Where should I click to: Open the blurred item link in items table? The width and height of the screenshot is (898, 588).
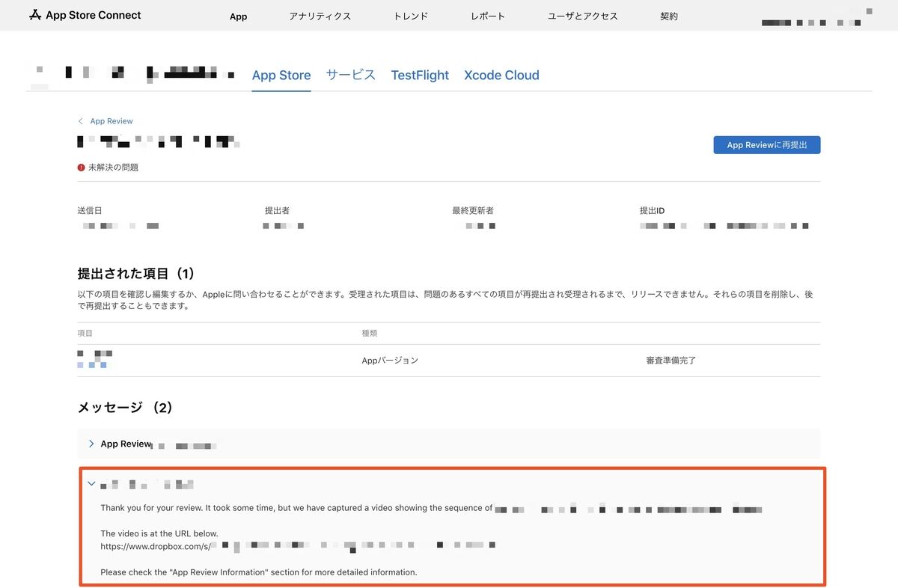(92, 365)
